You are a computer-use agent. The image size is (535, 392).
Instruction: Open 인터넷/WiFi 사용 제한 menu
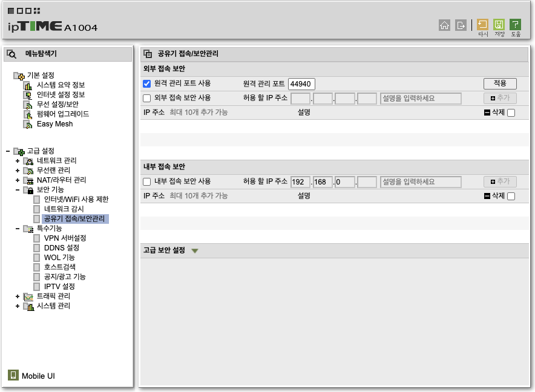click(x=76, y=199)
